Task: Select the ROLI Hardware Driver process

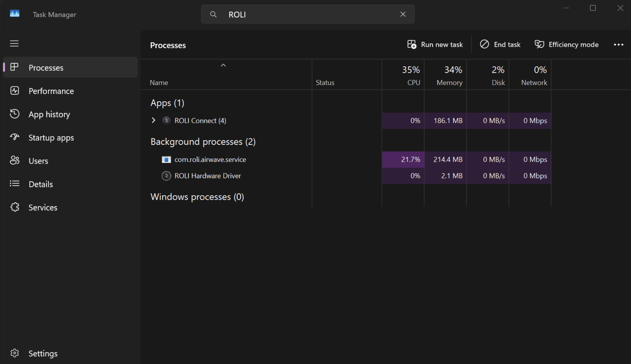Action: 207,176
